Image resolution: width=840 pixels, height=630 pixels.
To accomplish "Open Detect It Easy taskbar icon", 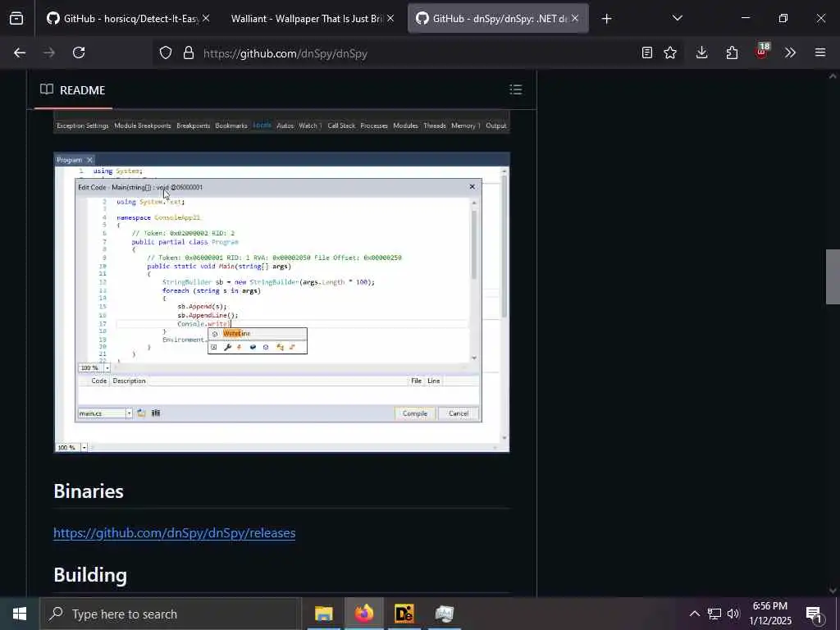I will (404, 614).
